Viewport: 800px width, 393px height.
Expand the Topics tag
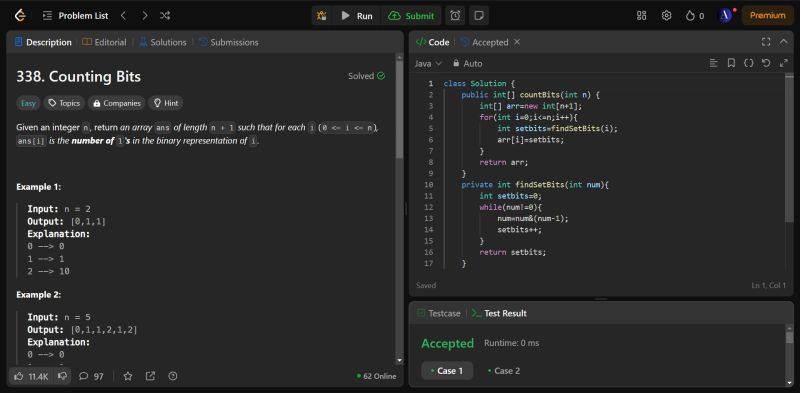tap(64, 103)
